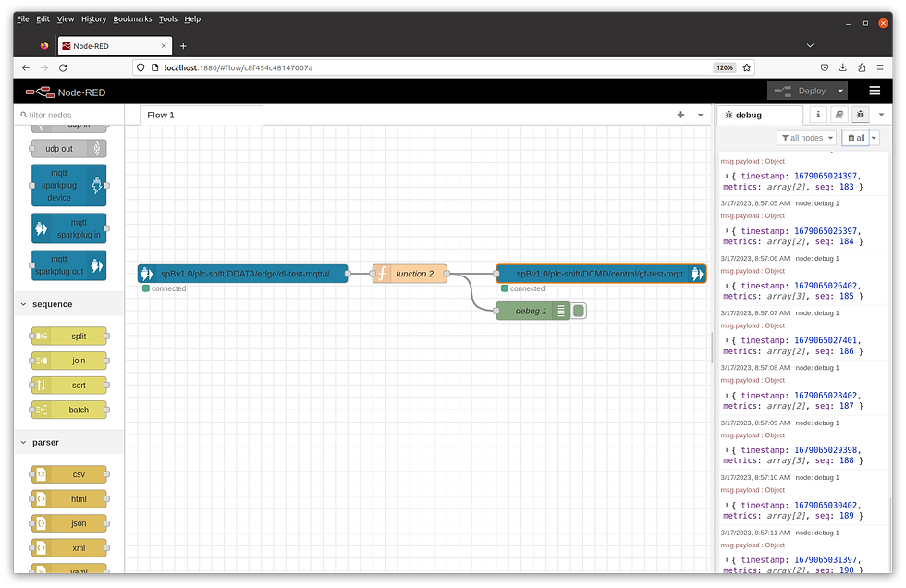Open Deploy options dropdown arrow

(x=840, y=91)
